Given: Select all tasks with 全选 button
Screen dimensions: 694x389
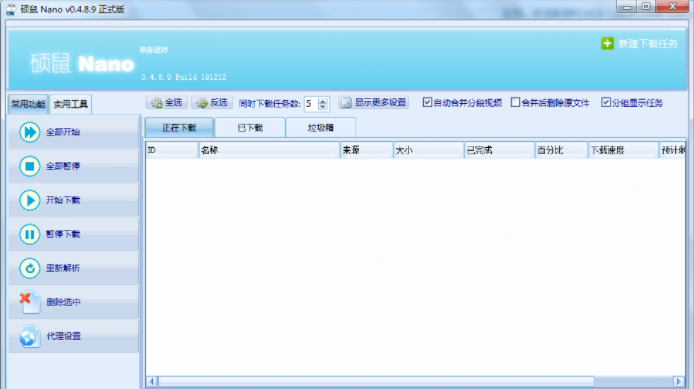Looking at the screenshot, I should (x=167, y=103).
